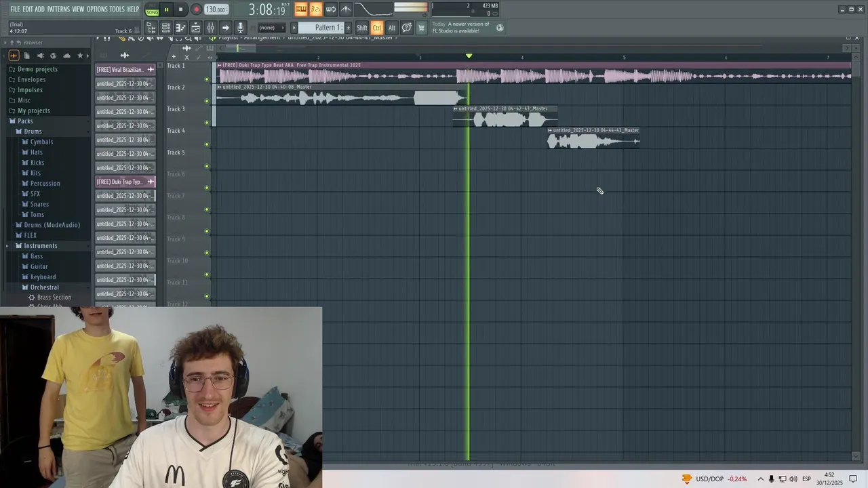Viewport: 868px width, 488px height.
Task: Click the loop recording icon
Action: [x=331, y=9]
